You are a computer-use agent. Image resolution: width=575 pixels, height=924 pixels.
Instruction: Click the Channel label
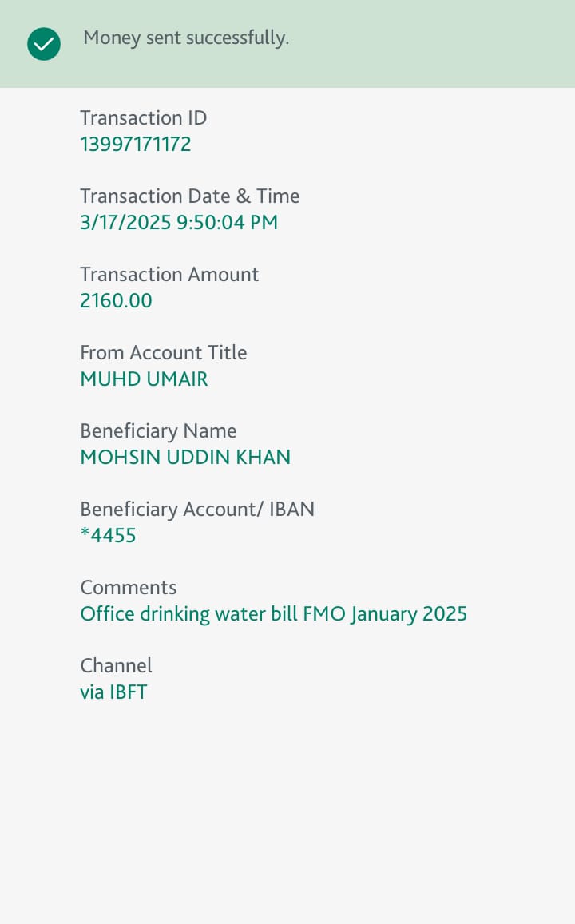pyautogui.click(x=116, y=666)
